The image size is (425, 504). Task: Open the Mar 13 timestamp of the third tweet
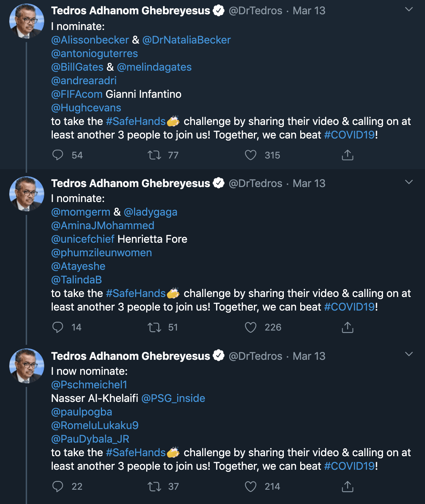[309, 356]
